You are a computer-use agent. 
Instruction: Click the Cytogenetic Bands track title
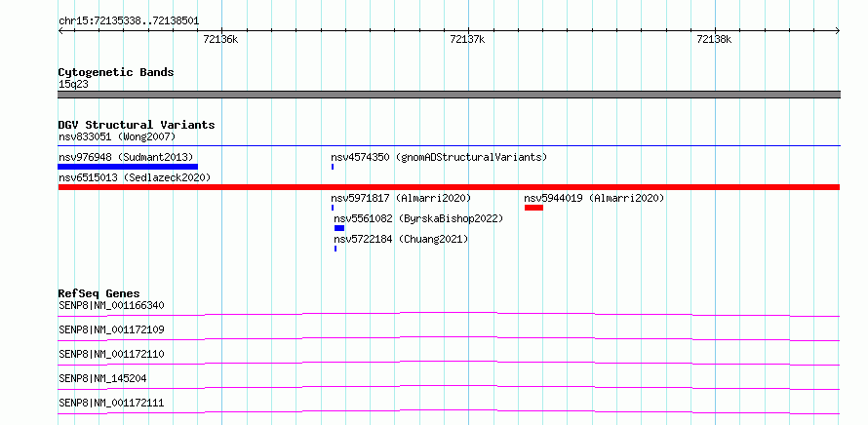[116, 72]
